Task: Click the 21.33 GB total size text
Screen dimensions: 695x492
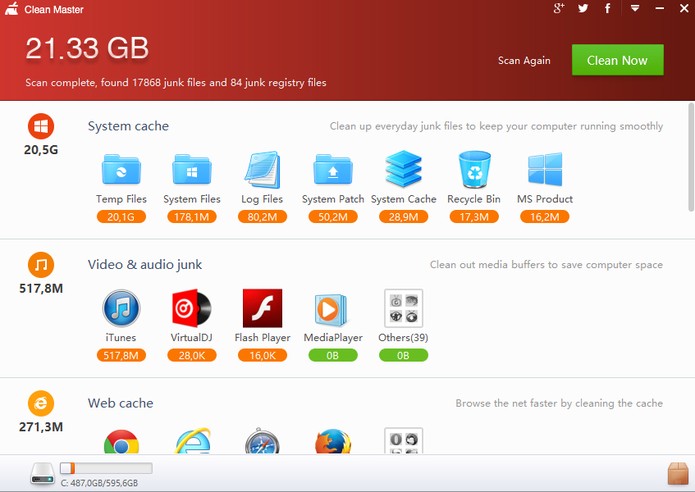Action: (87, 48)
